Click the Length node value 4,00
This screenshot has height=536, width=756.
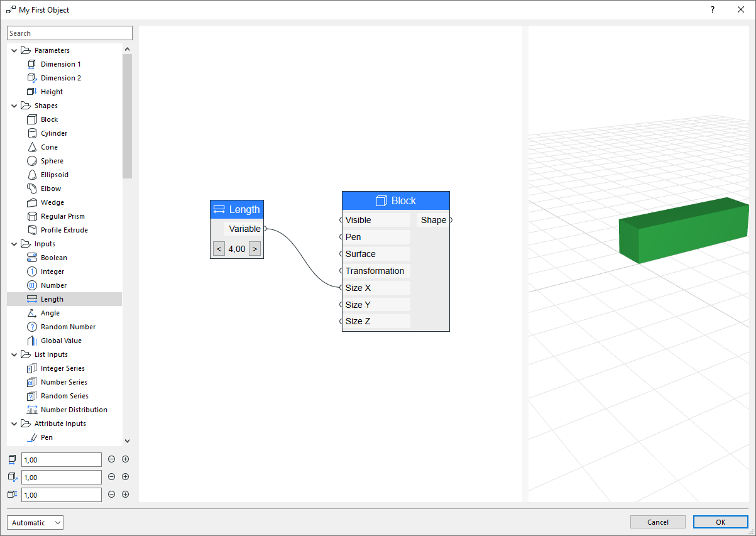coord(237,249)
